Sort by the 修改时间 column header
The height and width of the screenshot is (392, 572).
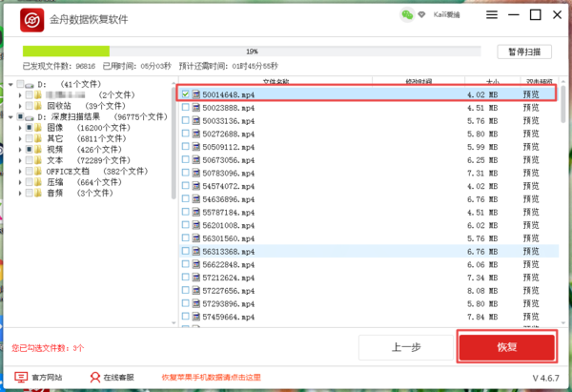(x=419, y=81)
